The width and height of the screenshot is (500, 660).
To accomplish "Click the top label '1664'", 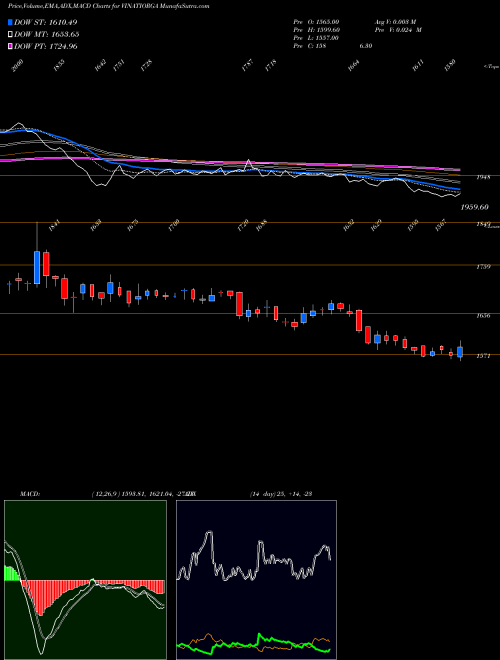I will pos(354,66).
